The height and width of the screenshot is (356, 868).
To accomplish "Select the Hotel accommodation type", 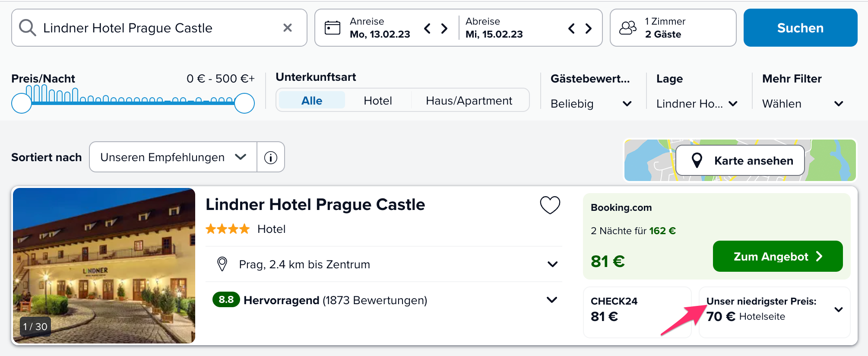I will (378, 101).
